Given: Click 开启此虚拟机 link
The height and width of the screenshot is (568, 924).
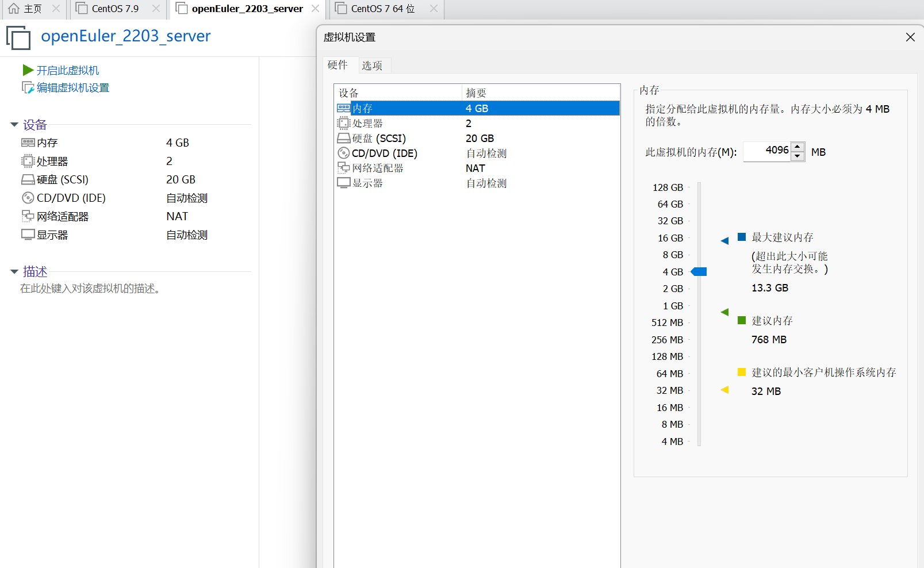Looking at the screenshot, I should tap(68, 70).
